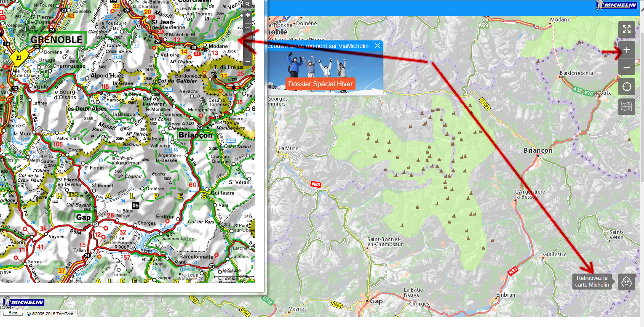Zoom in on the right ViaMichelin map
Screen dimensions: 644x327
click(x=626, y=50)
